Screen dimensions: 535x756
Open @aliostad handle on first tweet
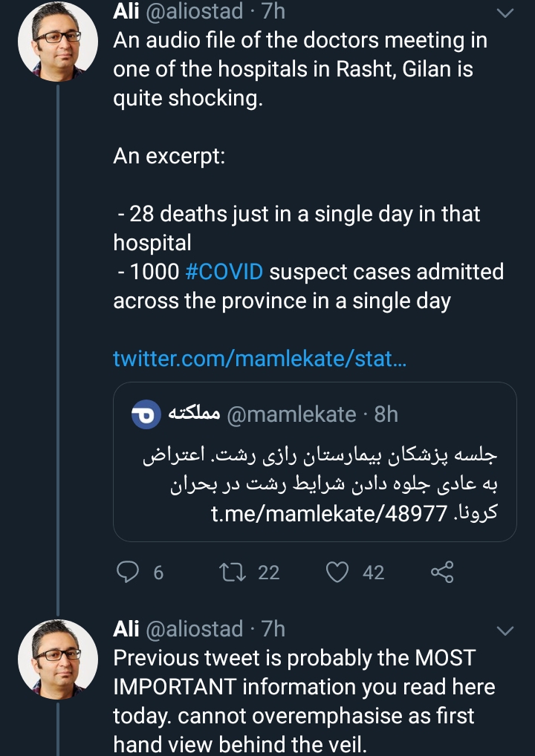click(193, 12)
